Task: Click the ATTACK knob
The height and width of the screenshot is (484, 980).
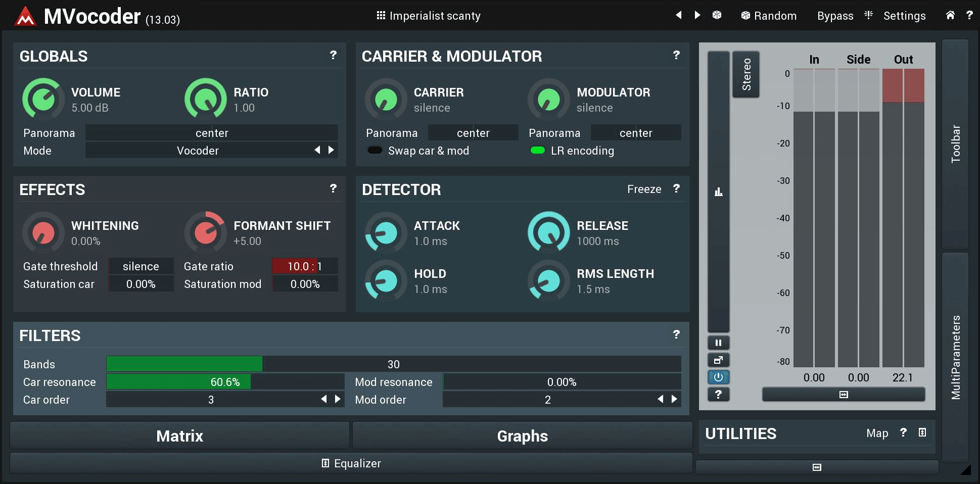Action: point(386,232)
